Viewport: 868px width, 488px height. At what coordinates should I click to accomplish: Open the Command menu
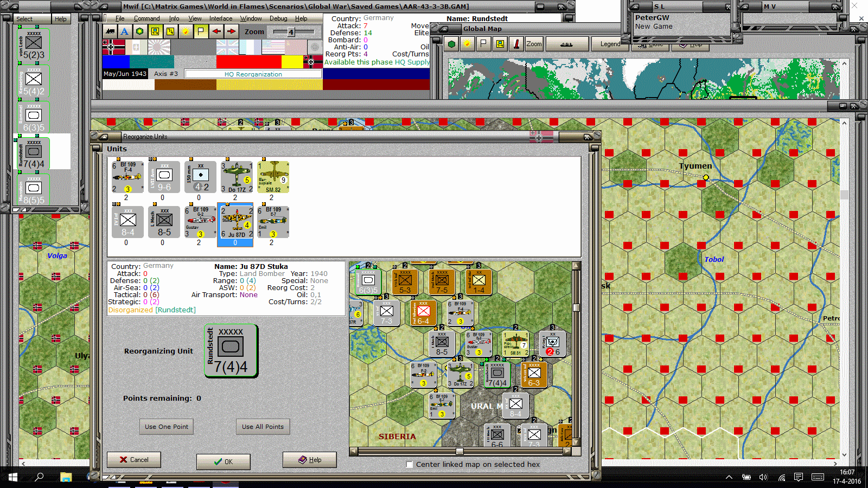coord(146,18)
